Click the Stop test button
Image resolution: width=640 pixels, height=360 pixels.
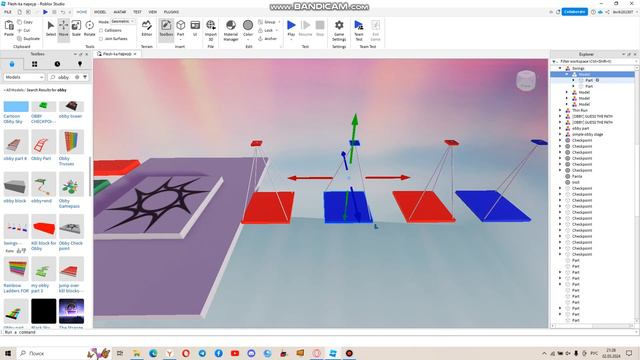(x=320, y=28)
